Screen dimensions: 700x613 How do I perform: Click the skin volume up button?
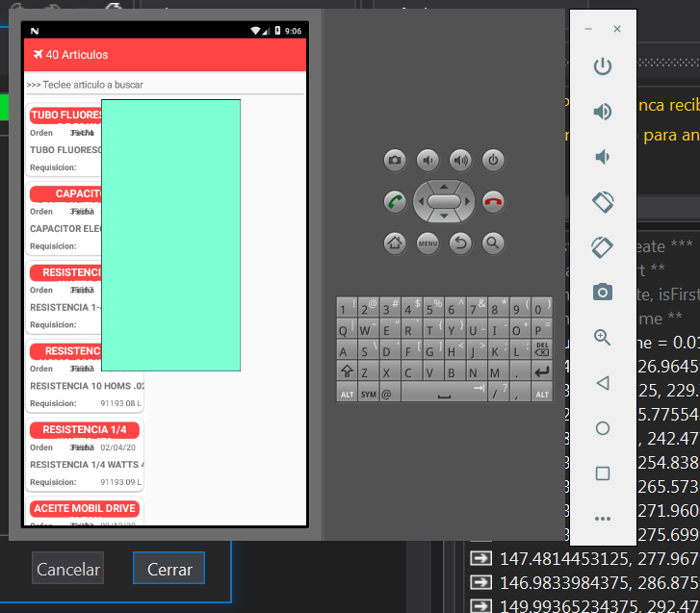[460, 160]
